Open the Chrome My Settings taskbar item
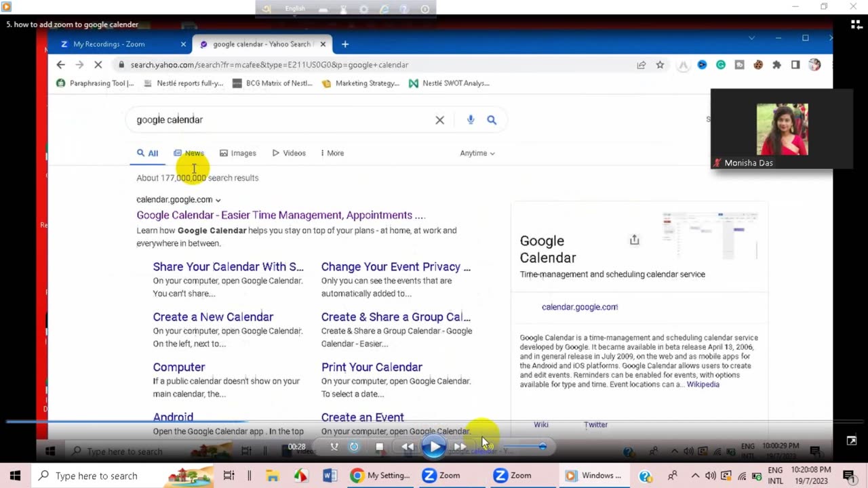Viewport: 868px width, 488px height. click(x=380, y=476)
